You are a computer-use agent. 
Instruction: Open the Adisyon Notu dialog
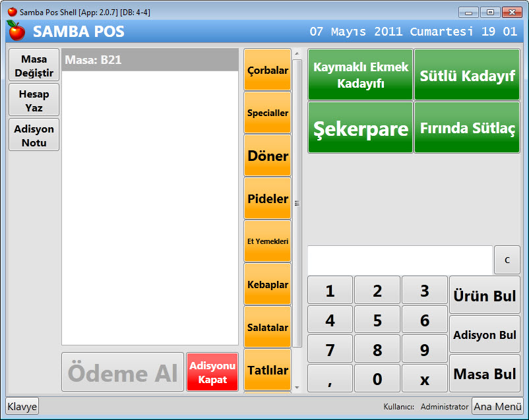34,135
